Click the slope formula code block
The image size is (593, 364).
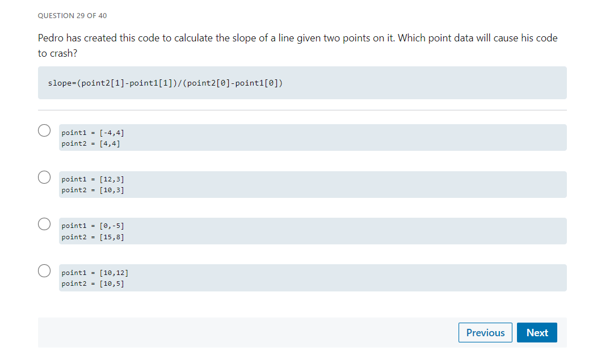(x=301, y=82)
